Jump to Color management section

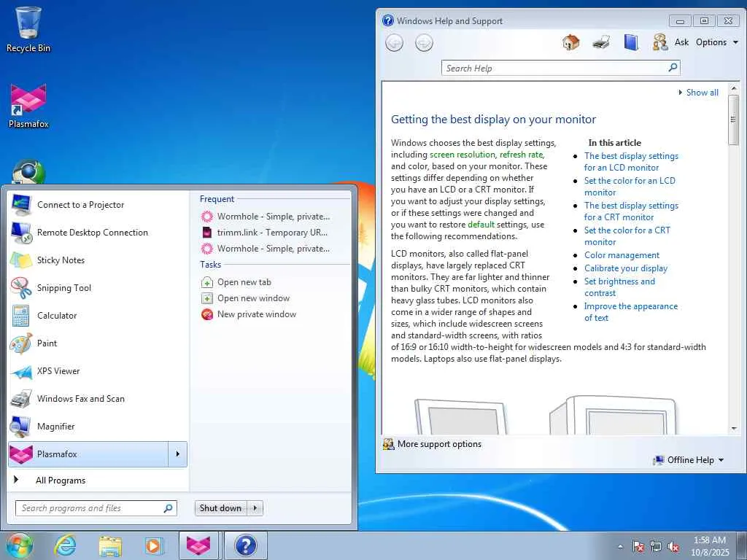click(622, 255)
